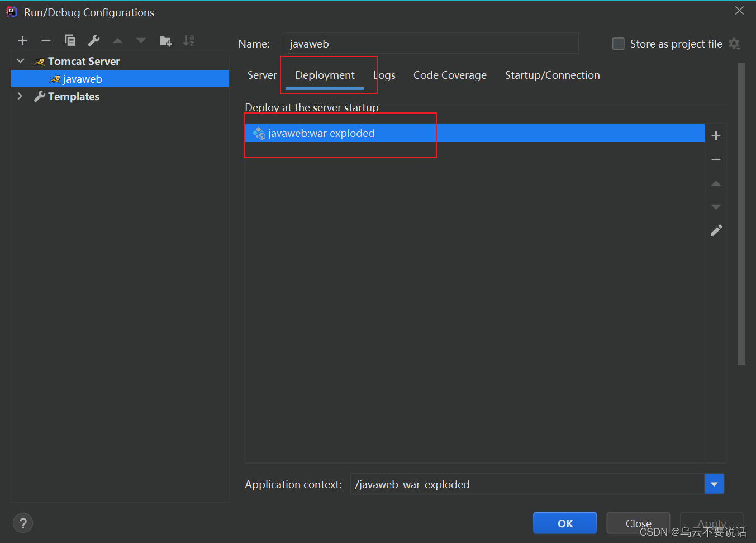Click the vertical scrollbar on right side

(741, 214)
